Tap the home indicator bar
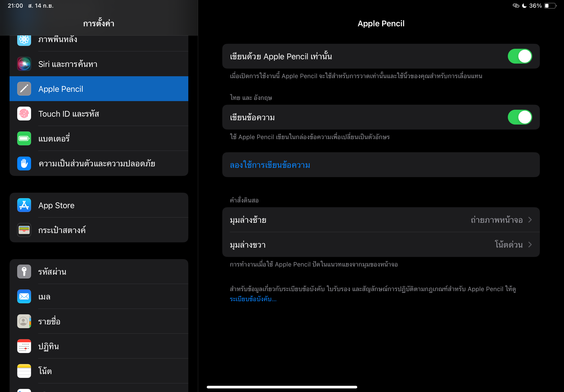Viewport: 564px width, 392px height. pos(282,387)
